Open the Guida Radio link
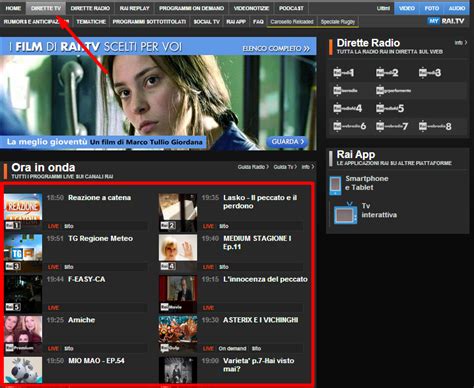474x388 pixels. click(253, 167)
